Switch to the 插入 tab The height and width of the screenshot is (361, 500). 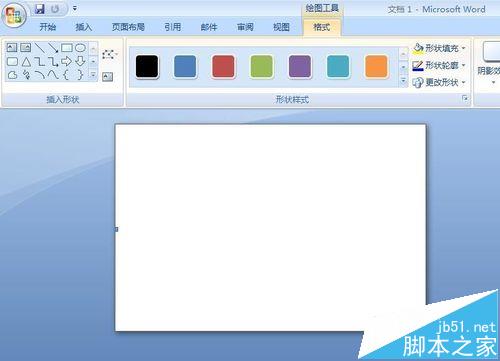click(x=83, y=27)
